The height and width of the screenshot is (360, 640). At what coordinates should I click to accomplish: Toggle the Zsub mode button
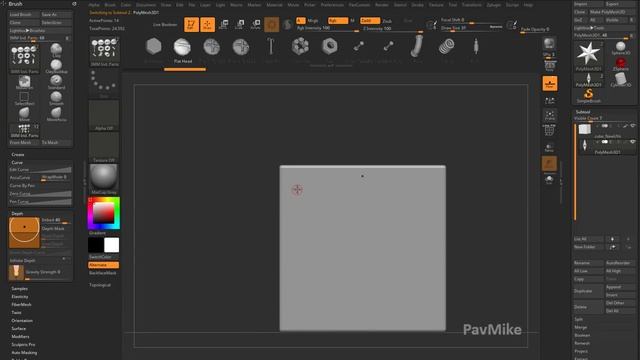pyautogui.click(x=387, y=21)
